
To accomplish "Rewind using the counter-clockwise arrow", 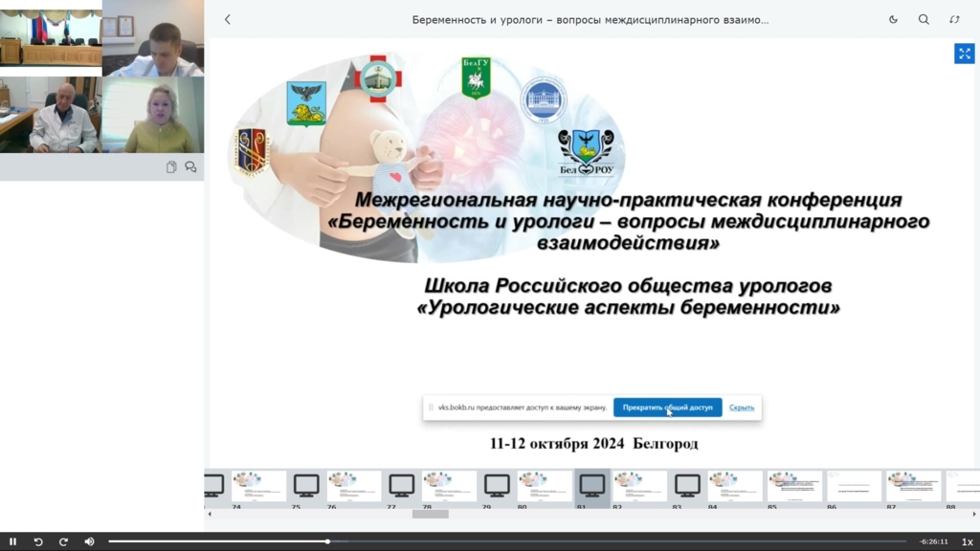I will (38, 541).
